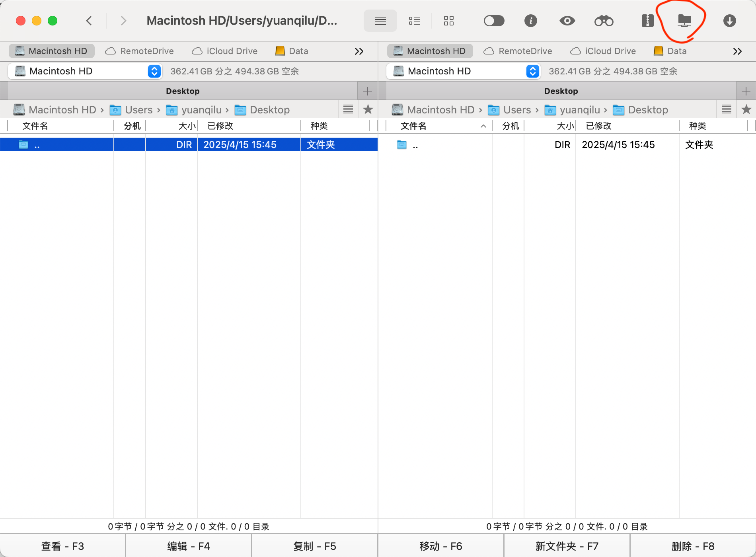
Task: Switch to thumbnail grid view
Action: click(x=449, y=20)
